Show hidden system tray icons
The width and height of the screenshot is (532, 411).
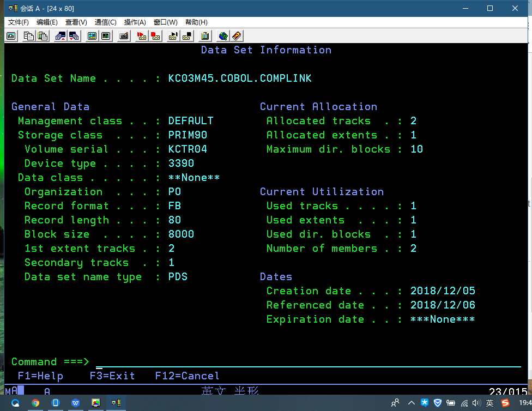pyautogui.click(x=411, y=403)
